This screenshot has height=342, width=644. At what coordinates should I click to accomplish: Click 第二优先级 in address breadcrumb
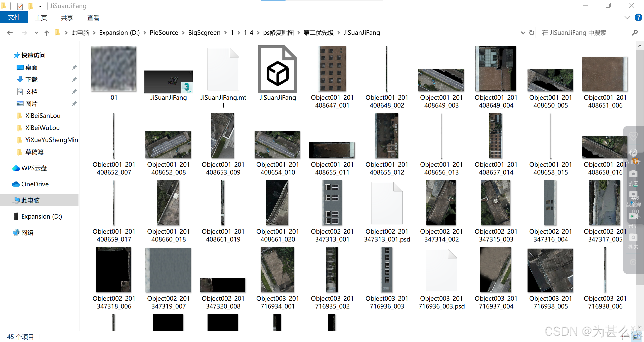tap(318, 33)
